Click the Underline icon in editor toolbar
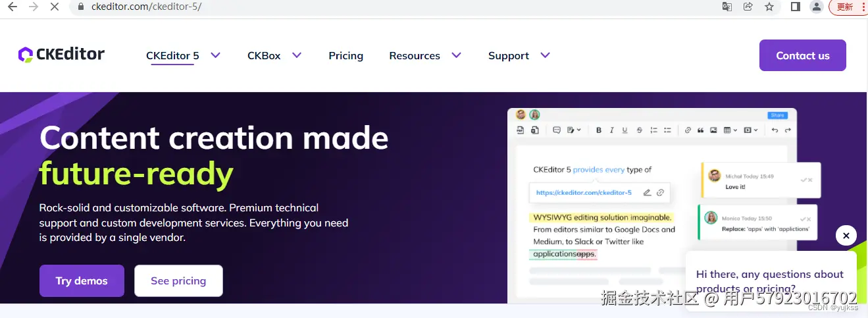 pos(625,130)
